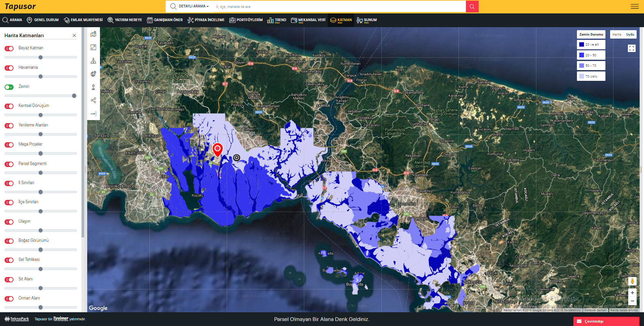Click the '20 ve alt' legend entry
Image resolution: width=644 pixels, height=326 pixels.
[x=591, y=45]
